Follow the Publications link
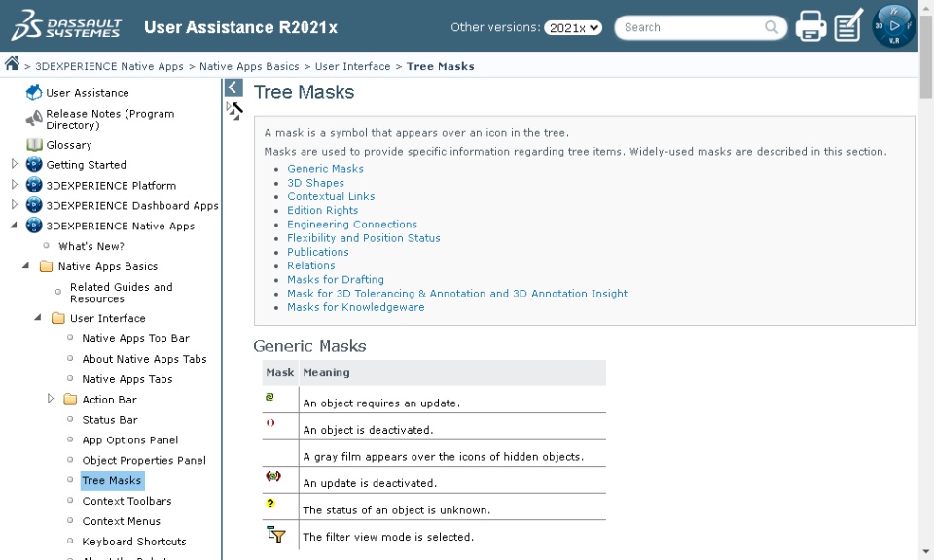 coord(318,252)
